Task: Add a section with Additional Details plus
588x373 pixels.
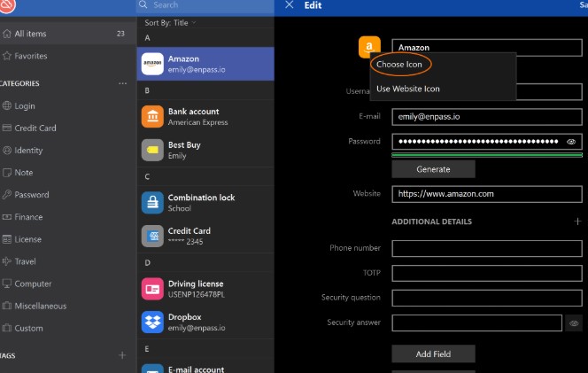Action: coord(577,221)
